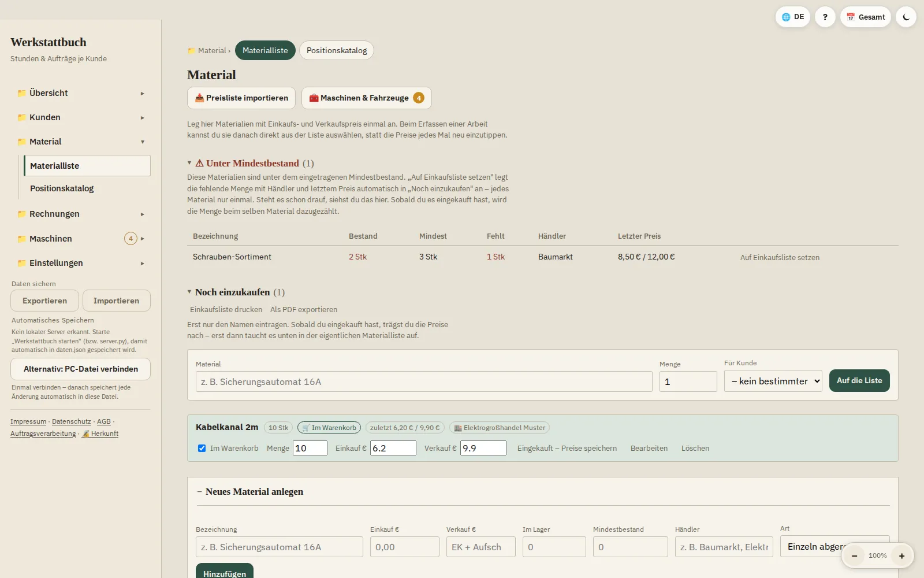Zoom in with the plus button
The image size is (924, 578).
[901, 555]
